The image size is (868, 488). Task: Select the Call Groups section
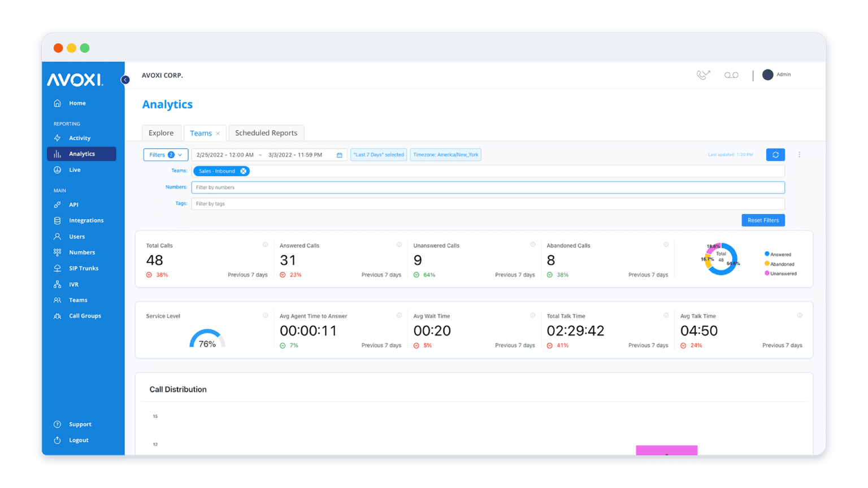tap(85, 315)
